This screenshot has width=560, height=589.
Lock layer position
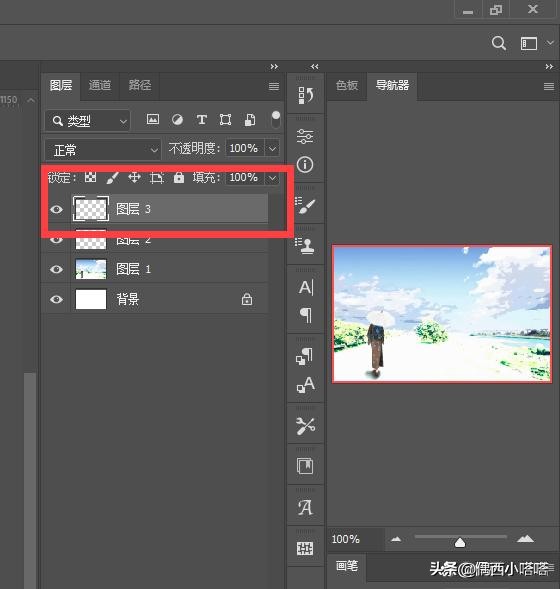click(134, 177)
